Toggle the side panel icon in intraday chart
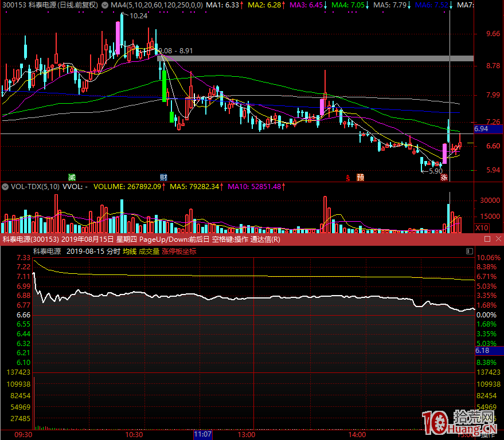The height and width of the screenshot is (440, 504). (x=470, y=251)
